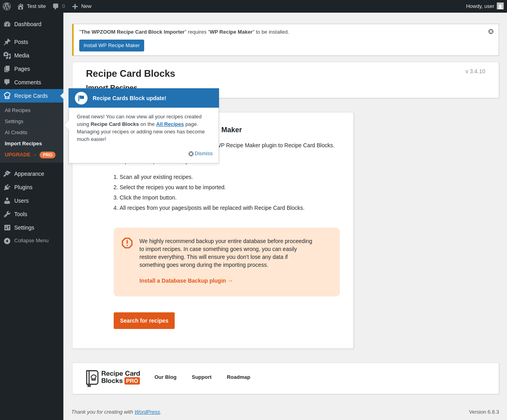This screenshot has height=420, width=507.
Task: Click the Recipe Card Blocks PRO logo
Action: [x=113, y=378]
